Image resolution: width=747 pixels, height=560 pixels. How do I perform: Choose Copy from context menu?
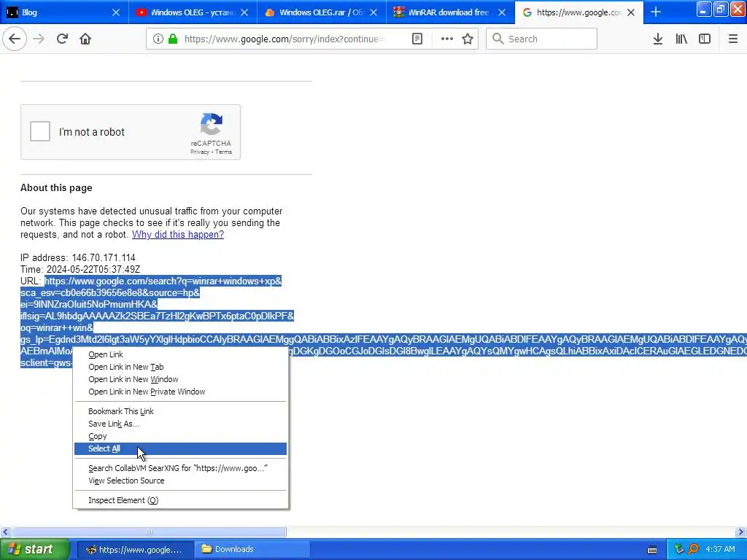tap(181, 436)
